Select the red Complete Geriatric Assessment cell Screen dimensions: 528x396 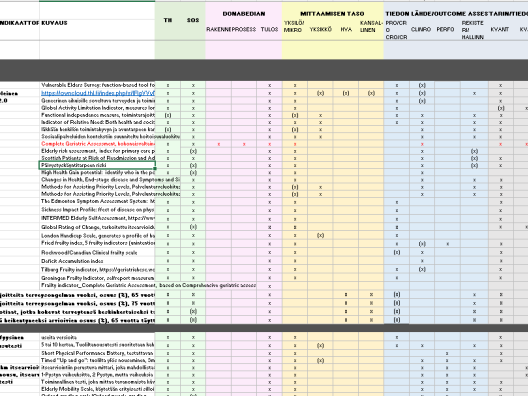coord(97,144)
